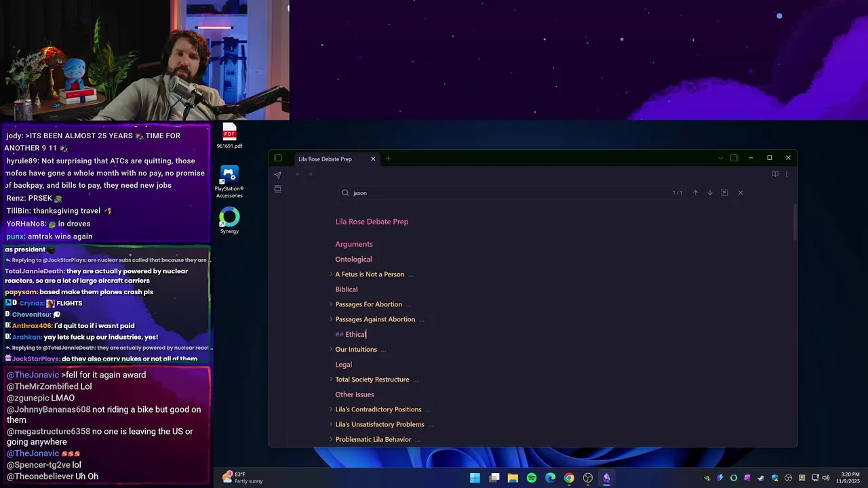Open the weather widget showing 83°F

242,478
